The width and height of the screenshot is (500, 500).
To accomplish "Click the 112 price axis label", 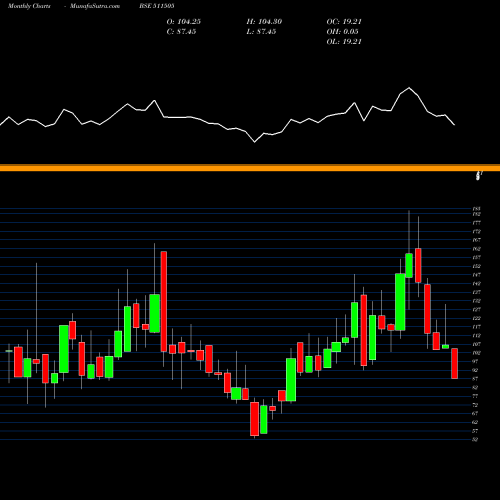I will [476, 335].
